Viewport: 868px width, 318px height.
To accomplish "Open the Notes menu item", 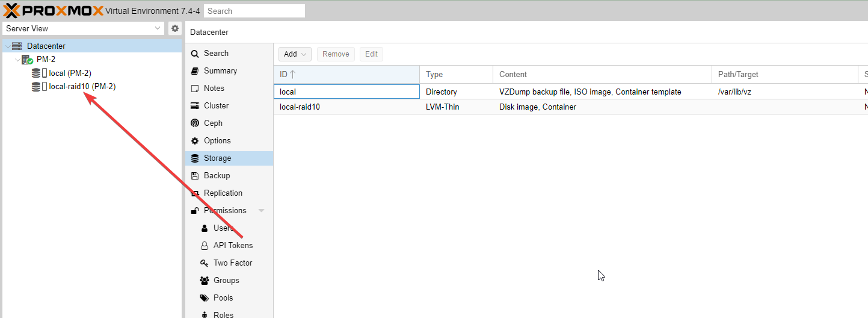I will (x=229, y=89).
